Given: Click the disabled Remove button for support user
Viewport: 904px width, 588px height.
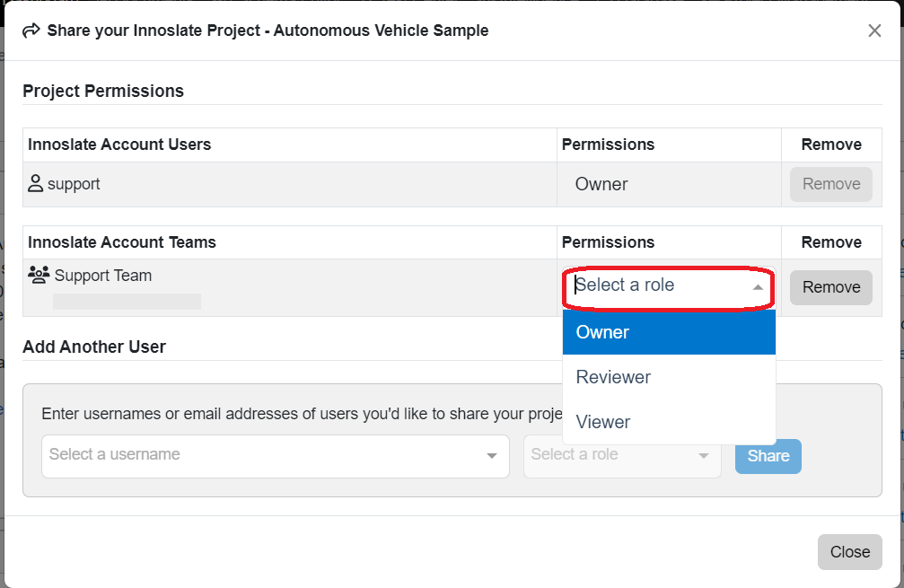Looking at the screenshot, I should click(x=830, y=184).
